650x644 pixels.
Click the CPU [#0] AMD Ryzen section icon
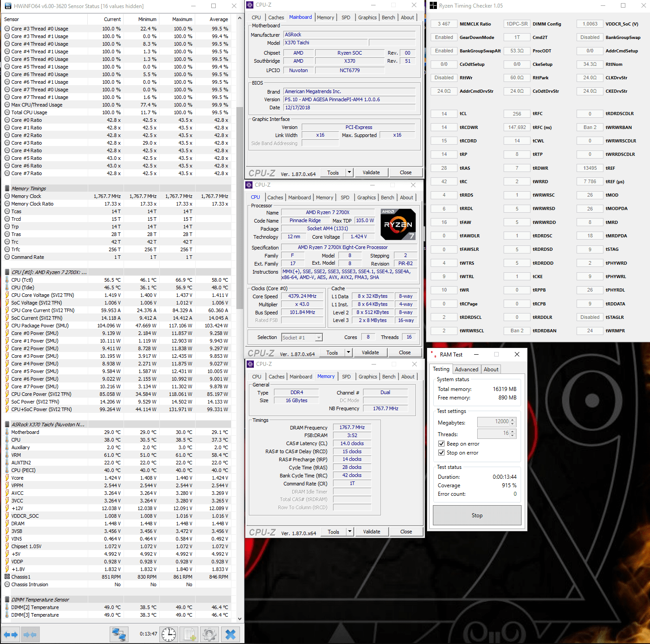[x=7, y=272]
